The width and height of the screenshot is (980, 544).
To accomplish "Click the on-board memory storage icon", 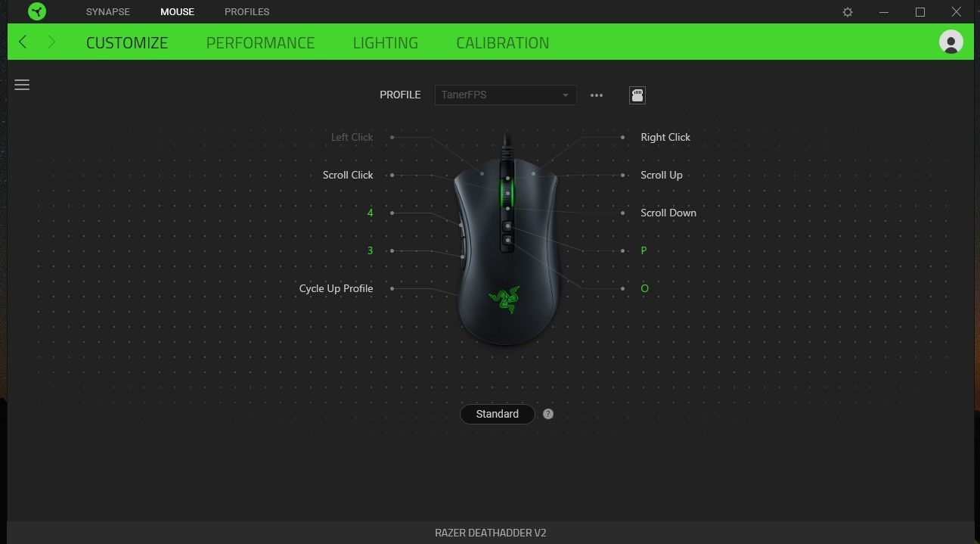I will click(637, 95).
